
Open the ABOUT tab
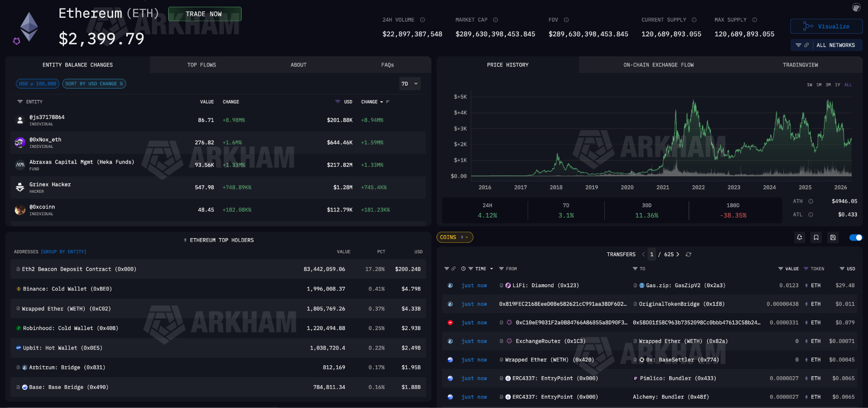coord(298,65)
